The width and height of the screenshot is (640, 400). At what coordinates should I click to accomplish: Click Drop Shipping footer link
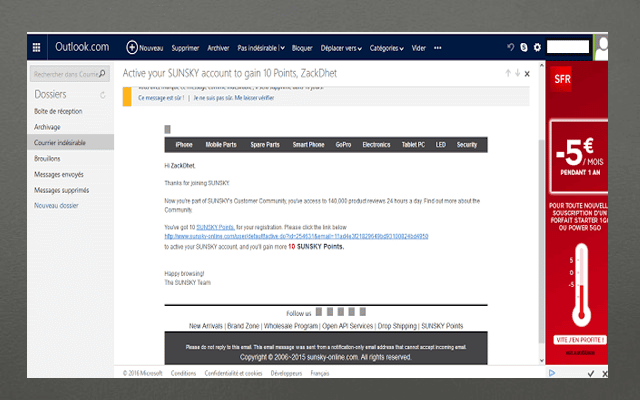coord(397,326)
